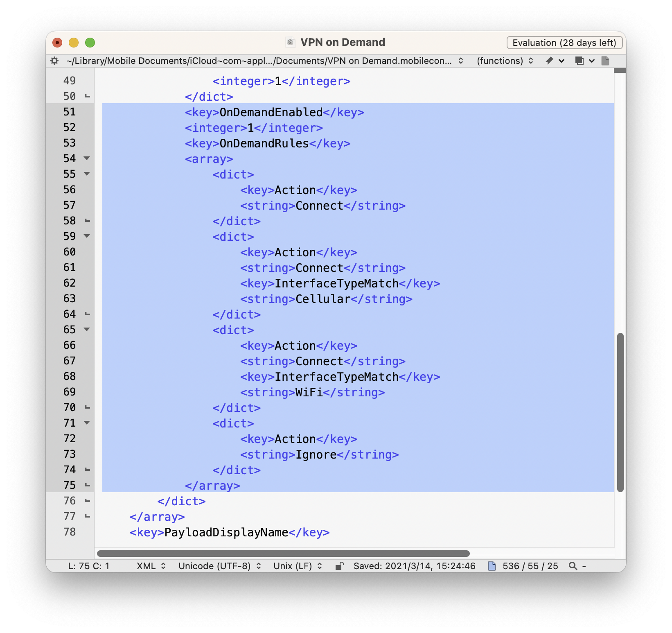Click the Action key on line 60
The width and height of the screenshot is (672, 633).
295,252
